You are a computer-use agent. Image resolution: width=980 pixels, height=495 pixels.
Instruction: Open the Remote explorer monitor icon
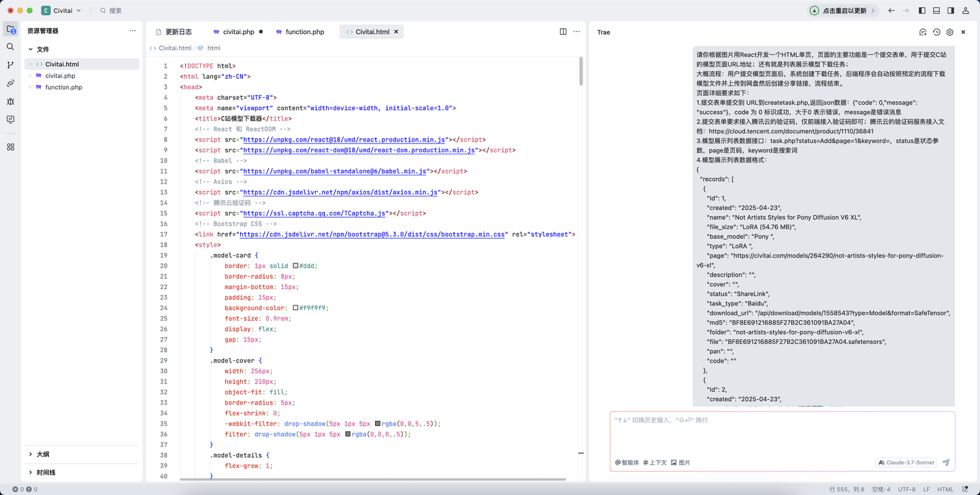(x=10, y=120)
